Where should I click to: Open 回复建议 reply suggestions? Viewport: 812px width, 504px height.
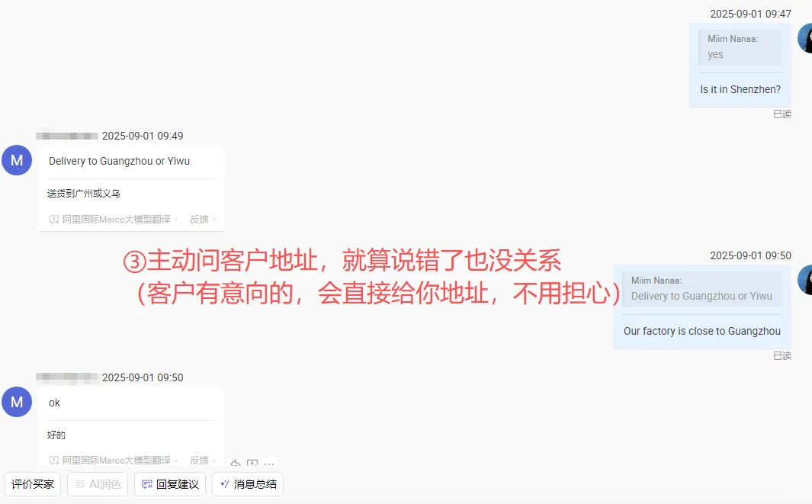point(170,484)
